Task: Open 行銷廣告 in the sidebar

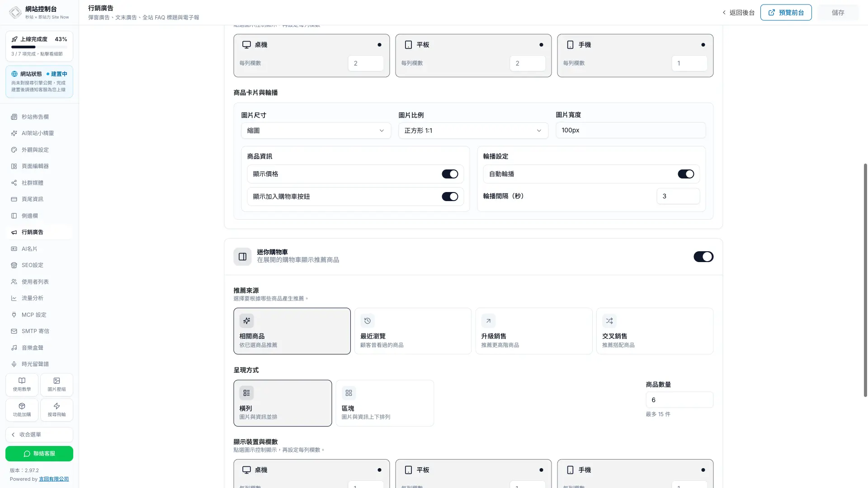Action: pyautogui.click(x=39, y=232)
